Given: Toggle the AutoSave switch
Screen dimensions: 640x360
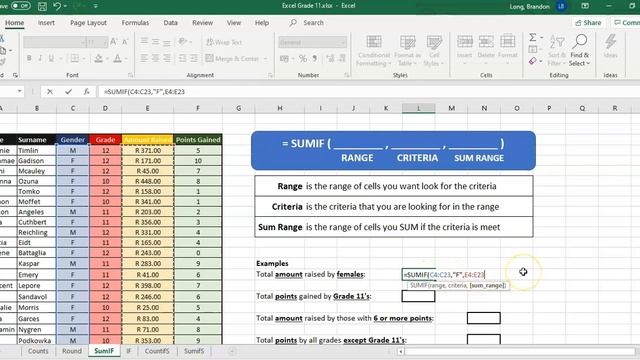Looking at the screenshot, I should tap(20, 6).
